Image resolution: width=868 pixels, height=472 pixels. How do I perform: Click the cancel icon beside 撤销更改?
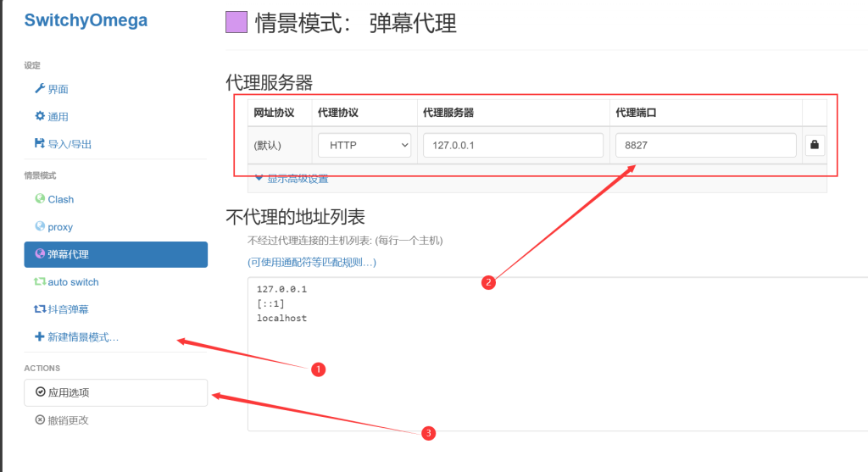coord(40,419)
